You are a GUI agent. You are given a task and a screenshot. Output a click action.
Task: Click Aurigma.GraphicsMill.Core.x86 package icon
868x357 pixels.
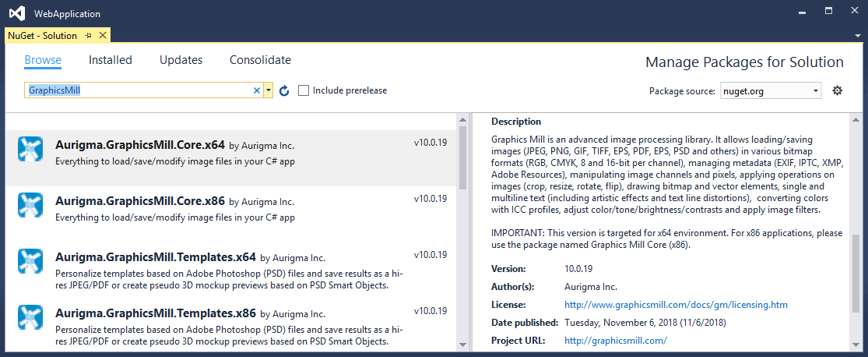point(30,206)
